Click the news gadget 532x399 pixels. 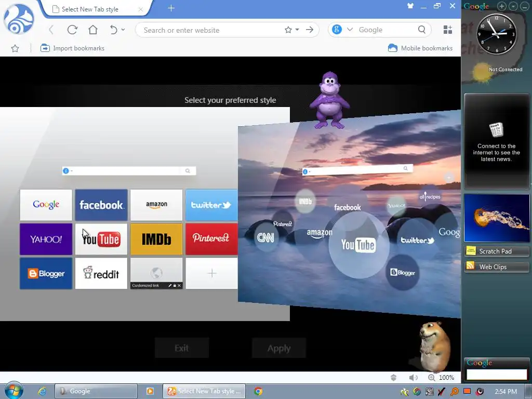[496, 141]
